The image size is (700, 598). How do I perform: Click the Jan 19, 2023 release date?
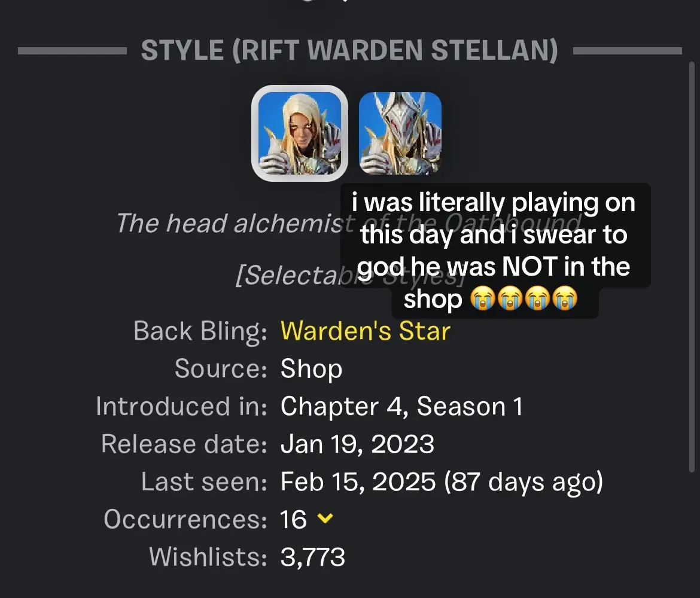click(357, 444)
